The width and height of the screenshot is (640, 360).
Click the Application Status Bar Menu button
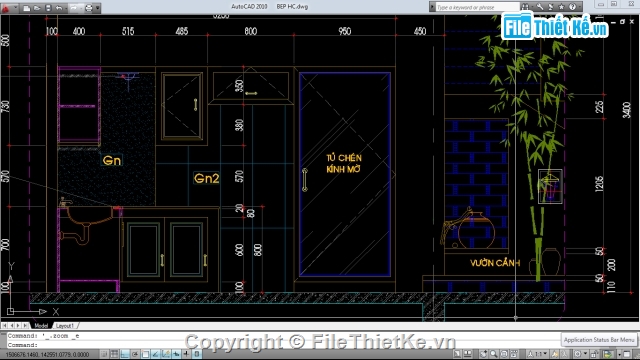tap(599, 340)
